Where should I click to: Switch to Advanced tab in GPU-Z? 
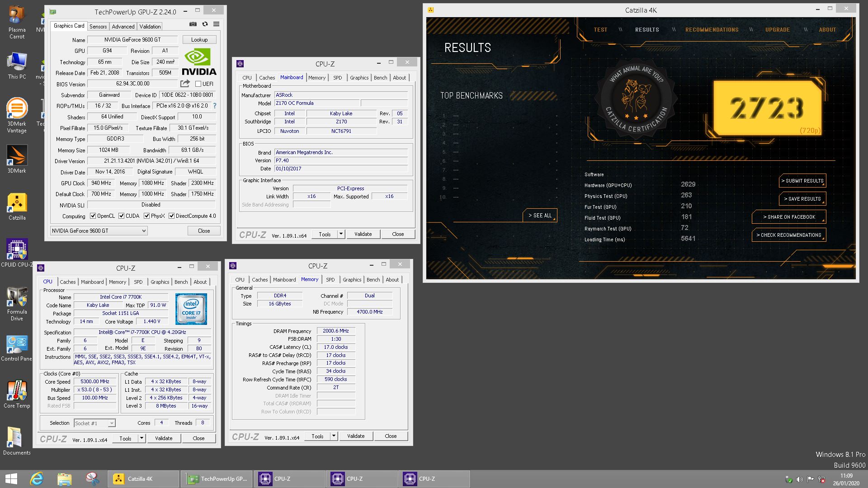[123, 27]
